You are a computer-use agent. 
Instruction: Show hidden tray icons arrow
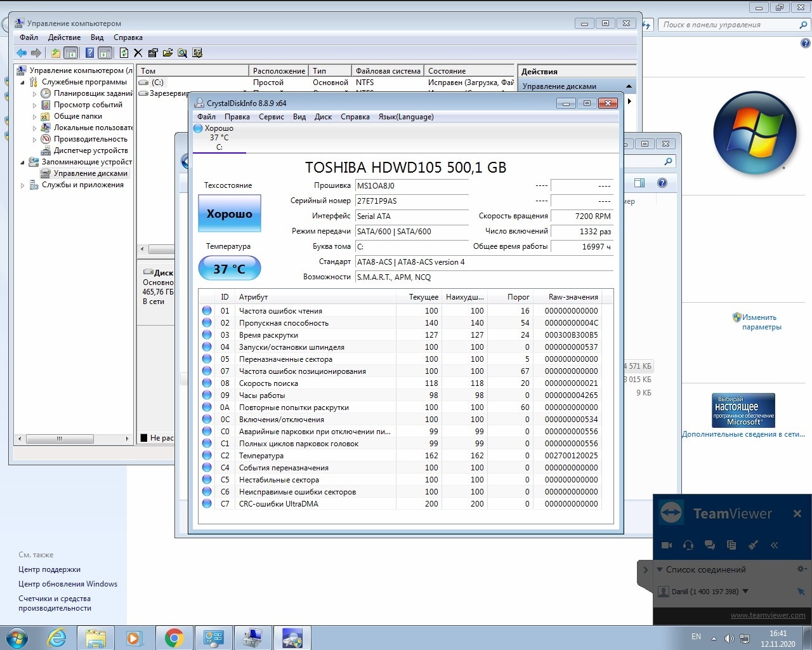[714, 639]
